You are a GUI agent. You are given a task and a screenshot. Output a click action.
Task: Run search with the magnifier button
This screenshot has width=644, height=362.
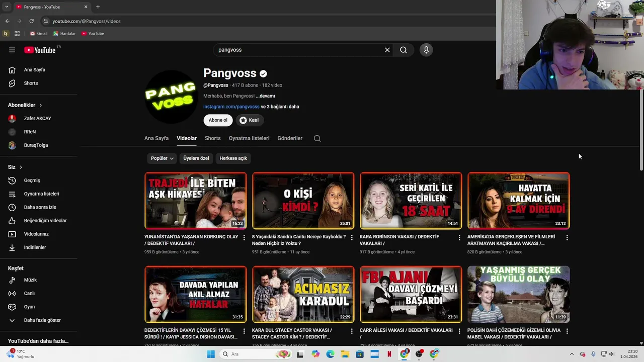tap(404, 50)
